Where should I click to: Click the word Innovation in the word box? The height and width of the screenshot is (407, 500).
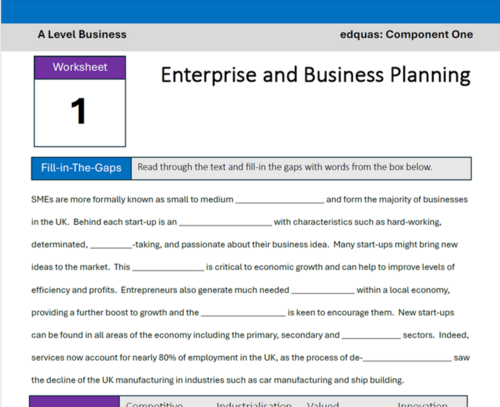(423, 404)
